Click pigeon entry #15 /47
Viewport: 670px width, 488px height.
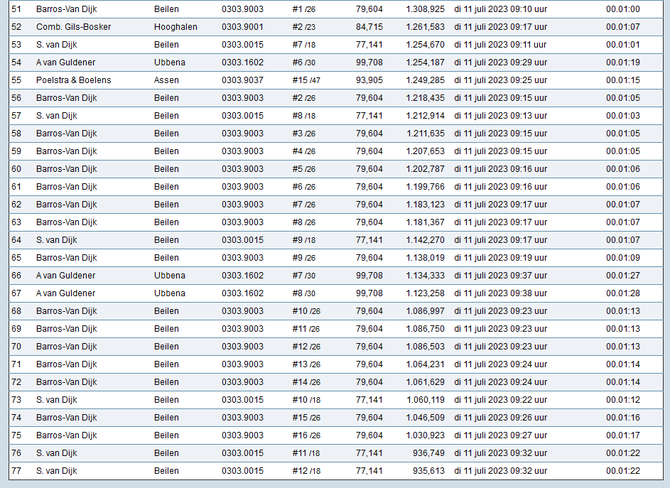(x=306, y=80)
